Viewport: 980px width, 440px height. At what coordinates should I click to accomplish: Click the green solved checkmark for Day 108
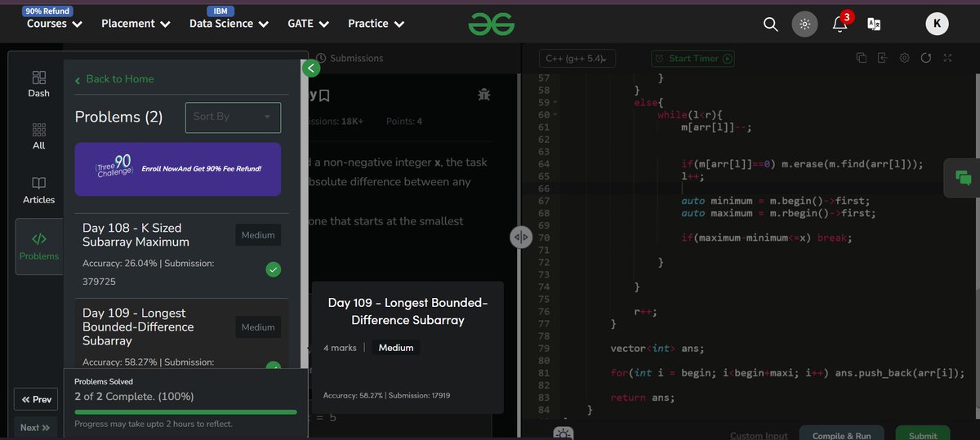(274, 269)
